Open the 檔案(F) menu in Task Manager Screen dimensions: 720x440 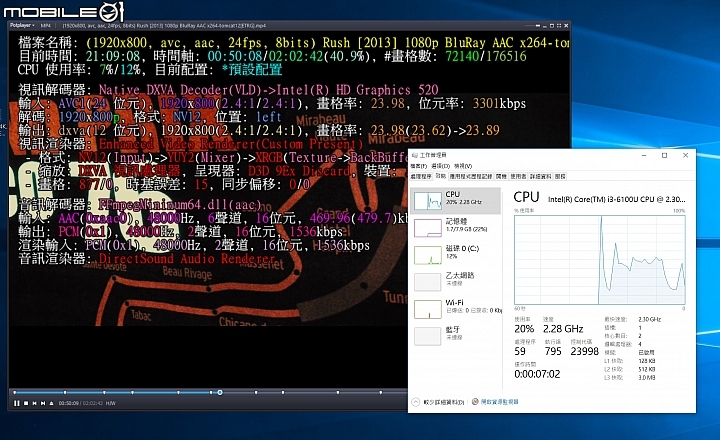coord(418,166)
